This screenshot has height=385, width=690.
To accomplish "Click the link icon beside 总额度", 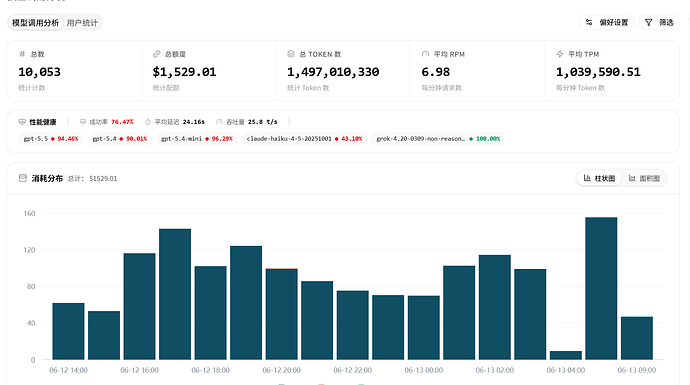I will click(x=156, y=54).
